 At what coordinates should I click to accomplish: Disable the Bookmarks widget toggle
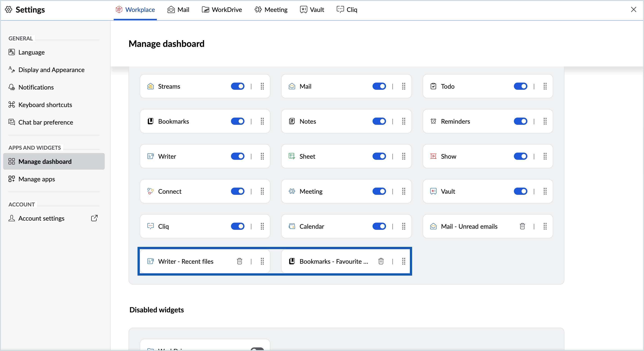point(238,121)
